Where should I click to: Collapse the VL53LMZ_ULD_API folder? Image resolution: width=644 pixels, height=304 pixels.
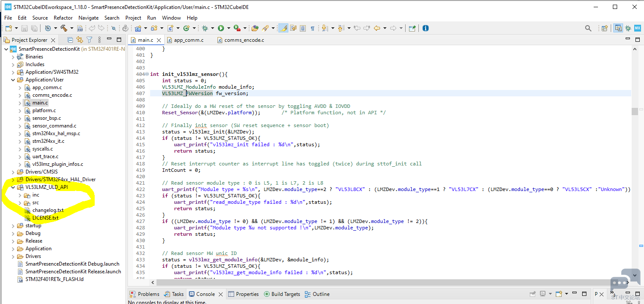[13, 187]
